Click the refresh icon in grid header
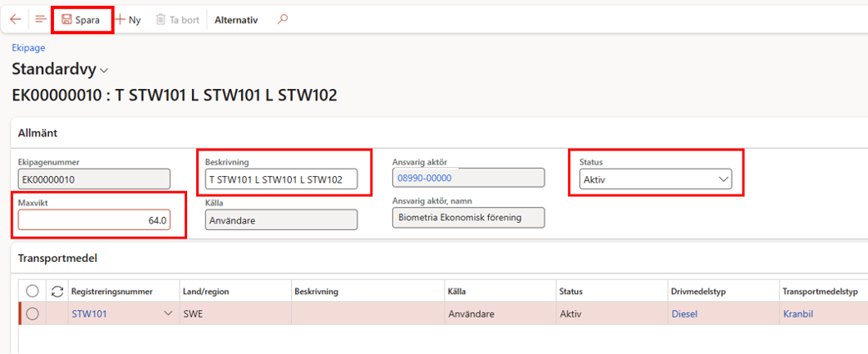This screenshot has width=868, height=354. tap(58, 292)
